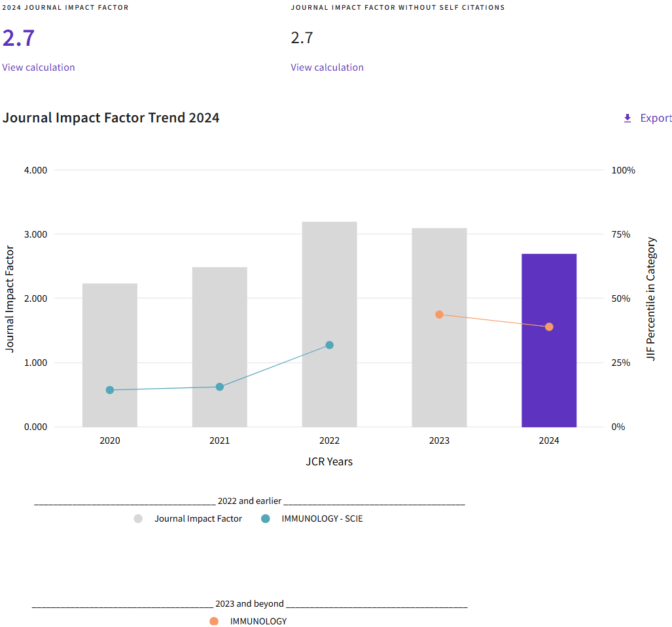Click the teal 2021 percentile data point
The width and height of the screenshot is (672, 627).
coord(220,387)
